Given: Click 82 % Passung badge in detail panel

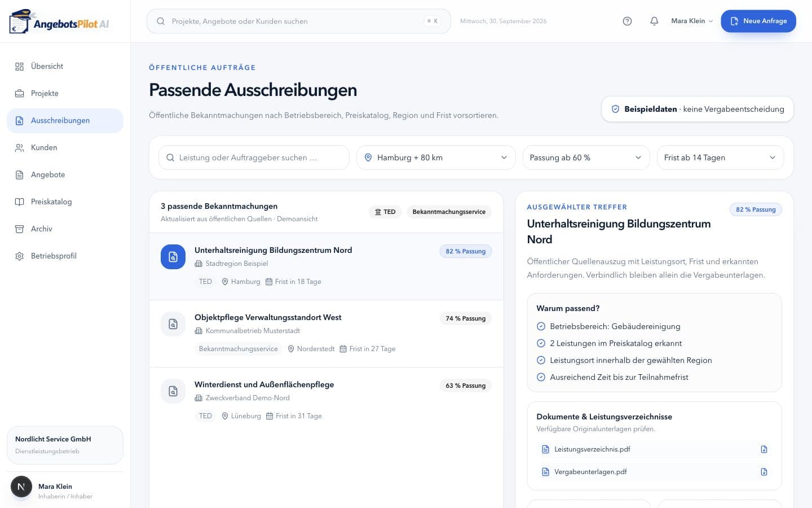Looking at the screenshot, I should click(756, 209).
